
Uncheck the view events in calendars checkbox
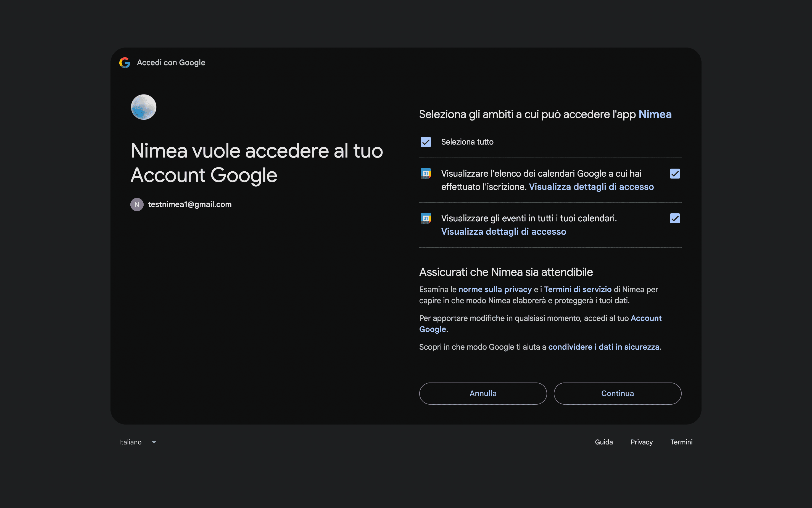pos(675,218)
